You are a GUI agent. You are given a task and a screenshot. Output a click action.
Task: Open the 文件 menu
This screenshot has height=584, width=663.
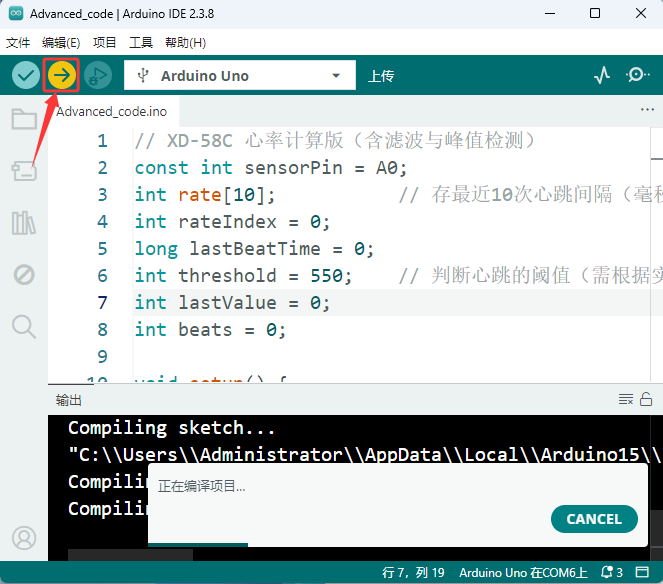pos(18,43)
